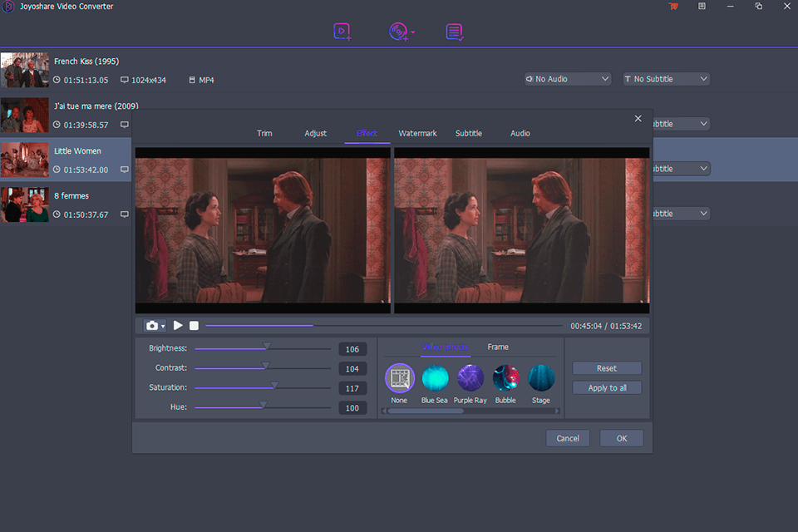Click the Load DVD disc icon
This screenshot has height=532, width=798.
397,32
